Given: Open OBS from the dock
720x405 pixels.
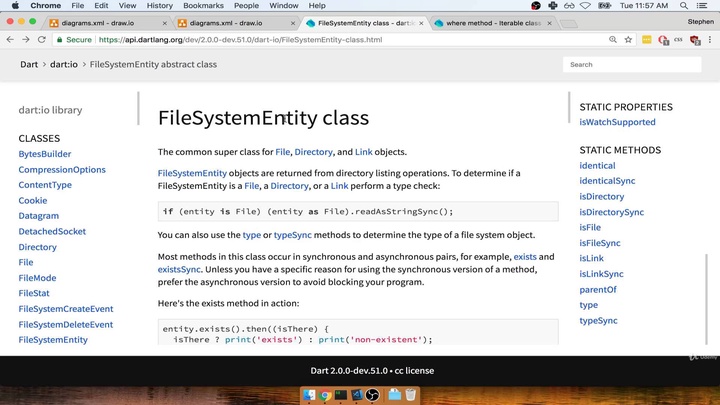Looking at the screenshot, I should click(373, 395).
